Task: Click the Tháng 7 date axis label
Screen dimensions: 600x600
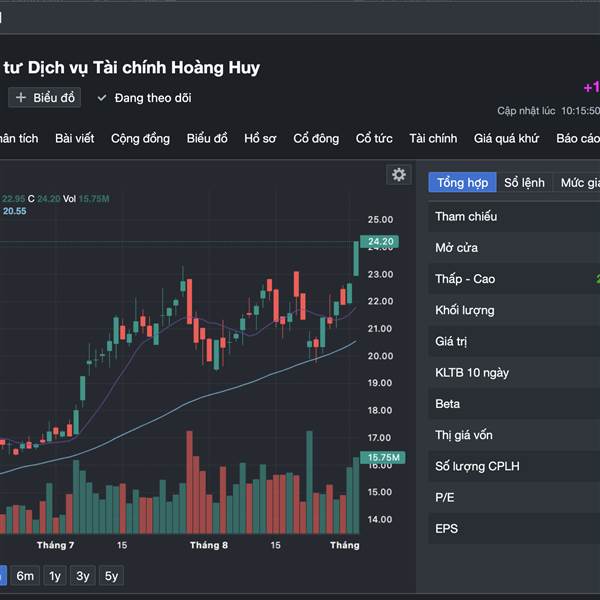Action: coord(55,545)
